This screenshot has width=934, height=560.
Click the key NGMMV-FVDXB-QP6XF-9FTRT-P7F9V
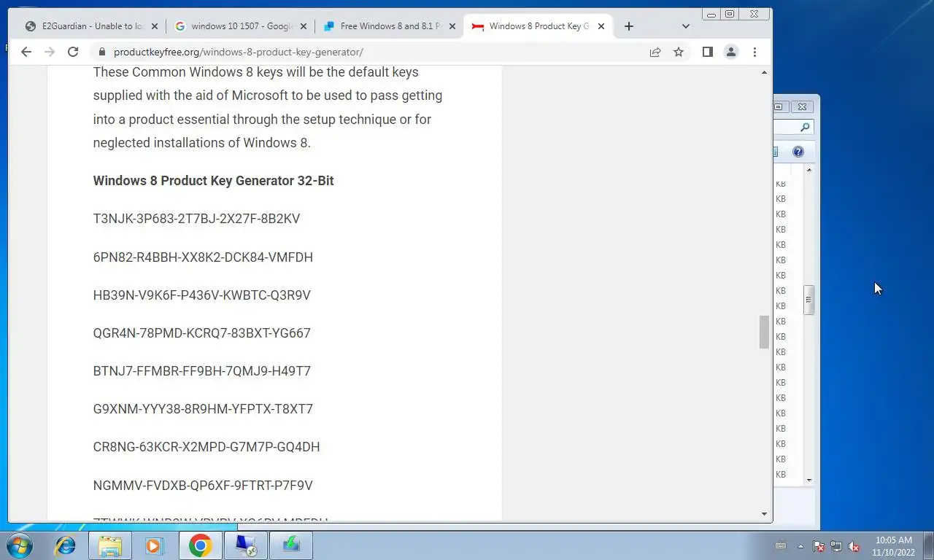coord(203,486)
